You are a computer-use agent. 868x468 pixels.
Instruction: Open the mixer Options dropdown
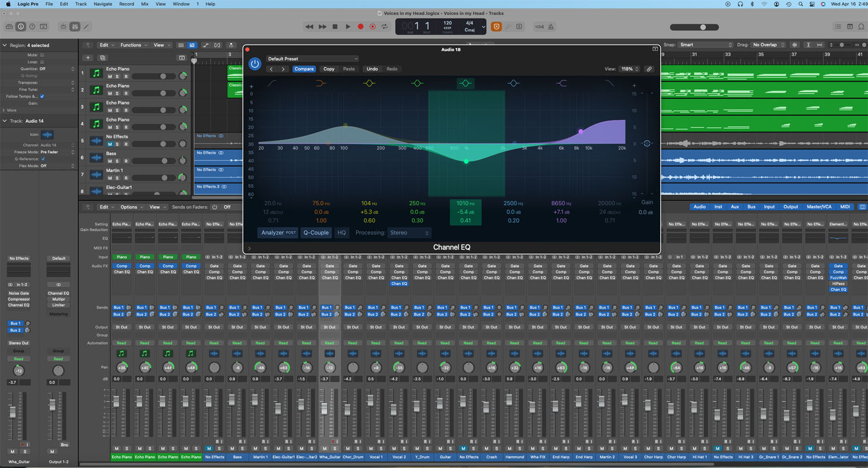[x=132, y=207]
